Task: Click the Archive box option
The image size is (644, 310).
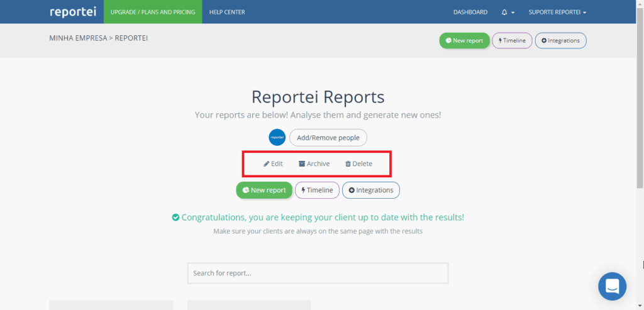Action: tap(314, 164)
